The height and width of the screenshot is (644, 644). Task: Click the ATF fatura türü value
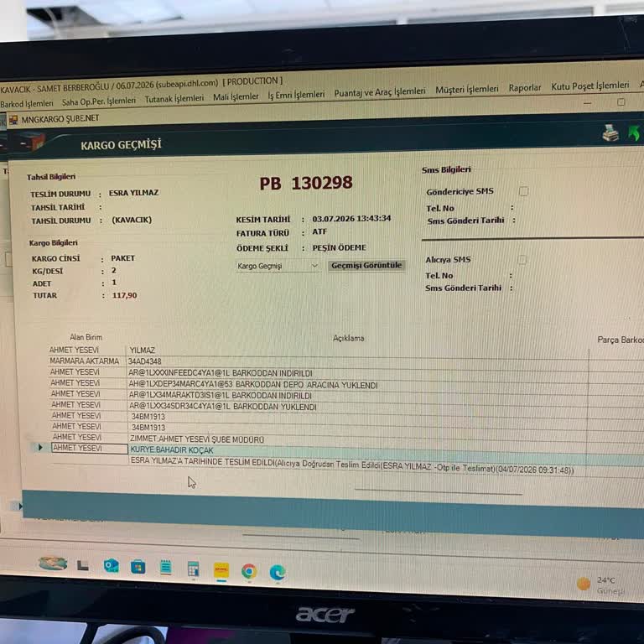click(x=319, y=231)
